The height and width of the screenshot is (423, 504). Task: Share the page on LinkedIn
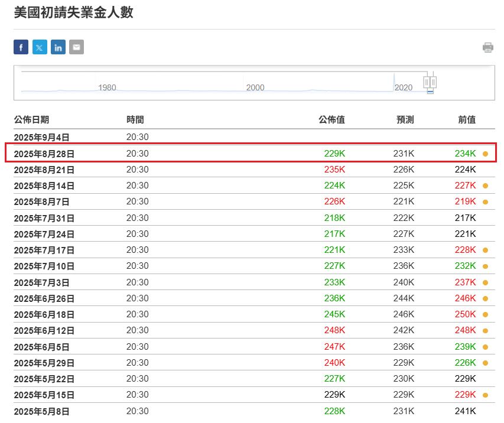click(58, 47)
